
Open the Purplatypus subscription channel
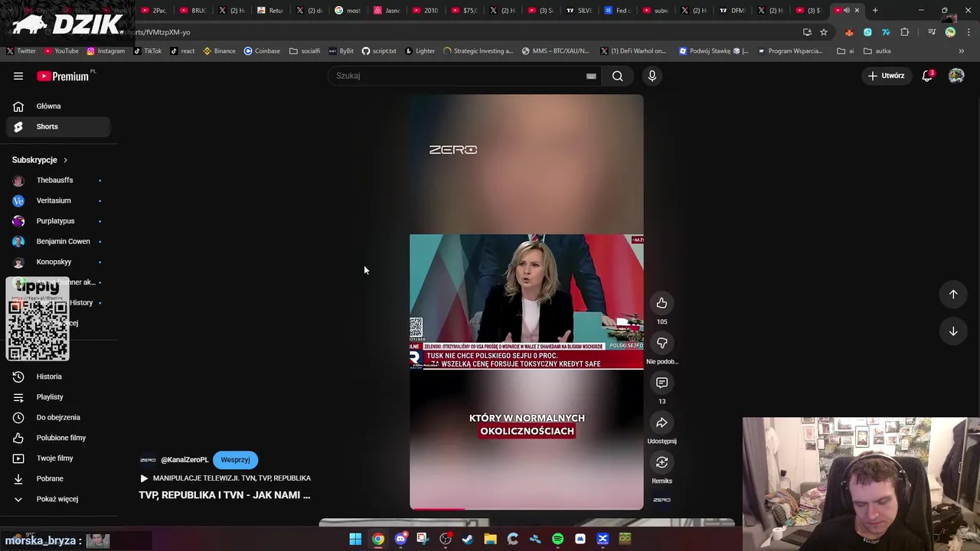[x=59, y=221]
